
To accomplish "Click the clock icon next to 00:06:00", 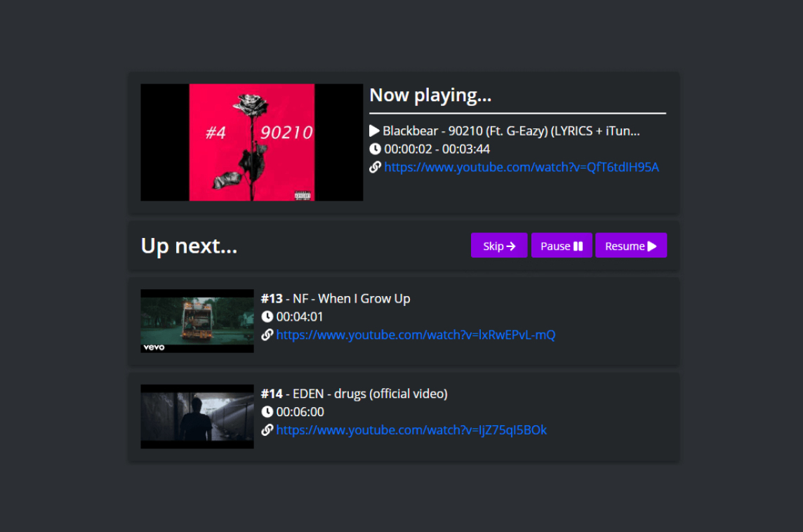I will tap(267, 412).
